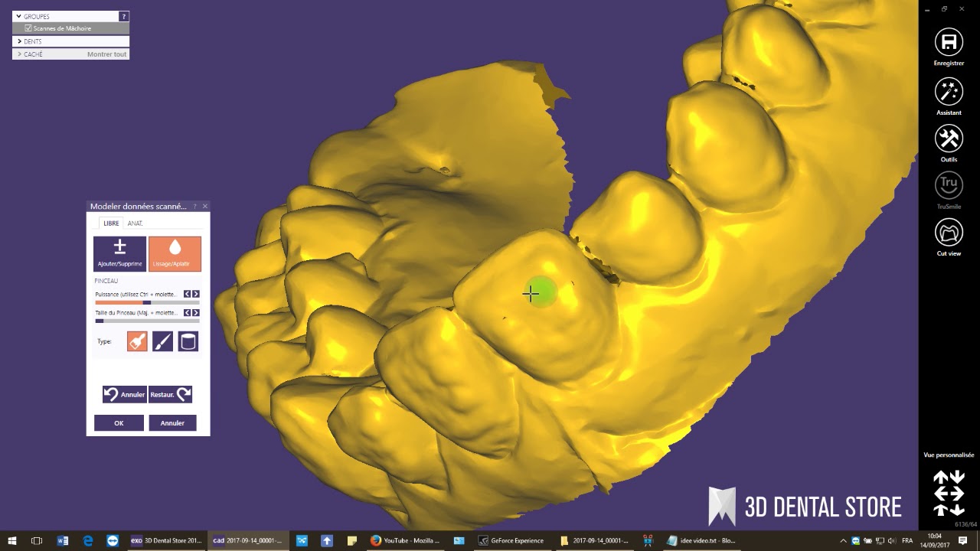Image resolution: width=980 pixels, height=551 pixels.
Task: Open Windows Start menu
Action: click(x=12, y=540)
